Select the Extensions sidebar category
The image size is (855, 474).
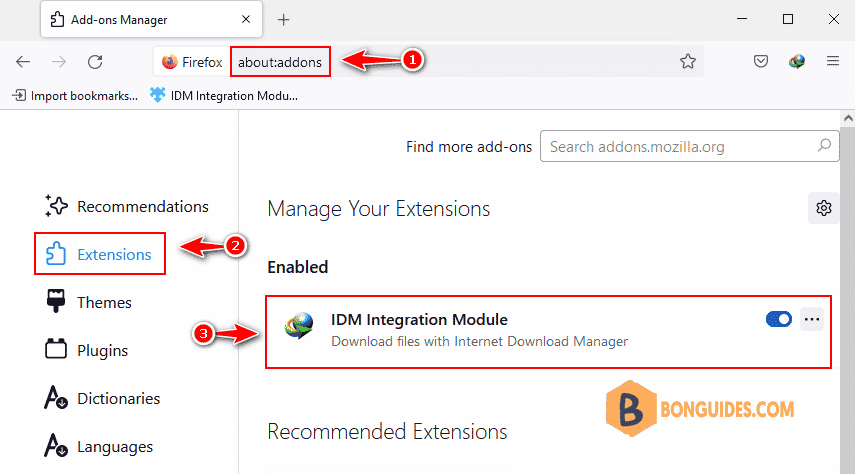[99, 254]
